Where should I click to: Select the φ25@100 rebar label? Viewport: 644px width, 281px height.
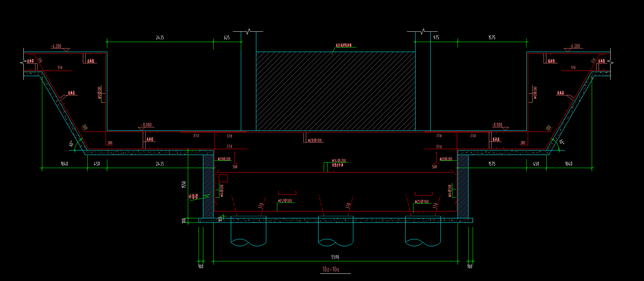421,202
